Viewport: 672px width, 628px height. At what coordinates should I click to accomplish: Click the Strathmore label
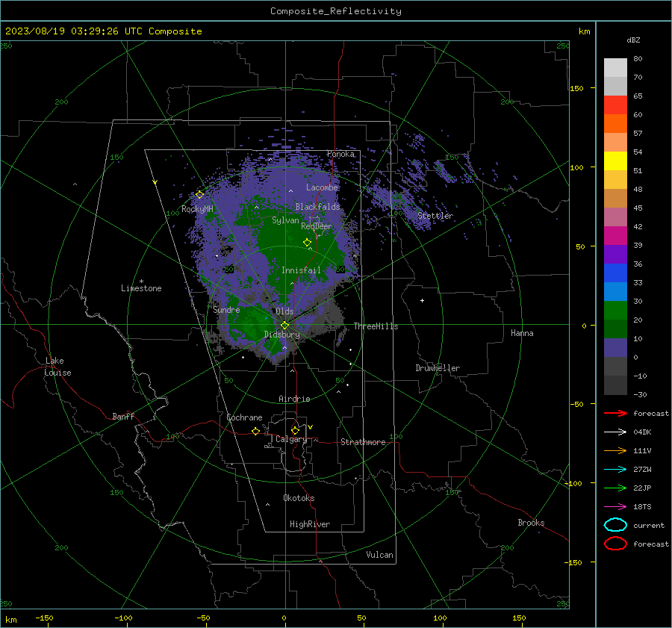coord(363,442)
